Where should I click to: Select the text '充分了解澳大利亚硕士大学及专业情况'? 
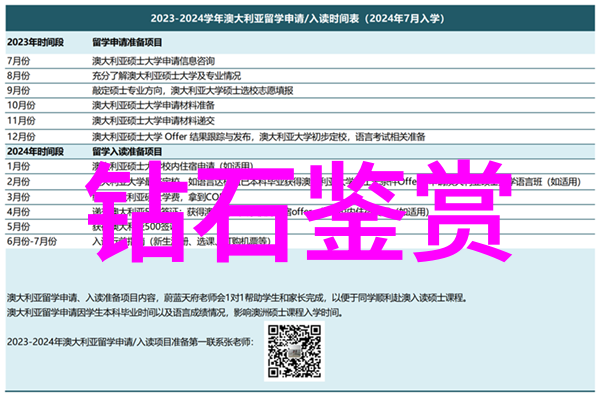[166, 76]
